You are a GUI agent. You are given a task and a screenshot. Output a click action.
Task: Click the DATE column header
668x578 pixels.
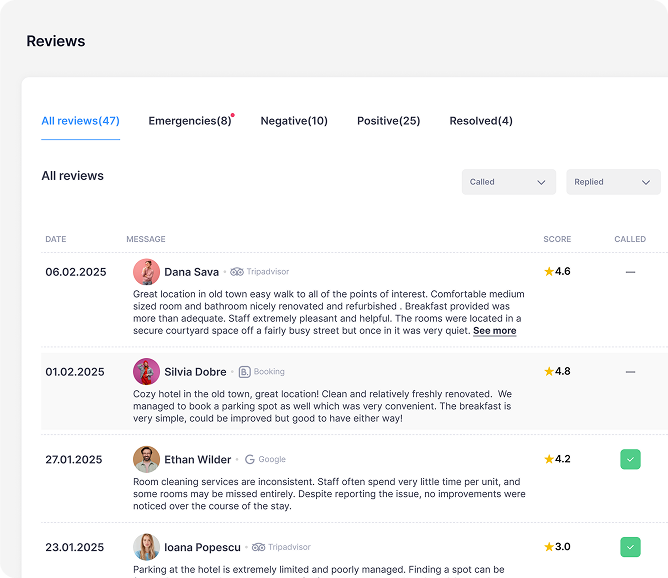click(x=56, y=239)
